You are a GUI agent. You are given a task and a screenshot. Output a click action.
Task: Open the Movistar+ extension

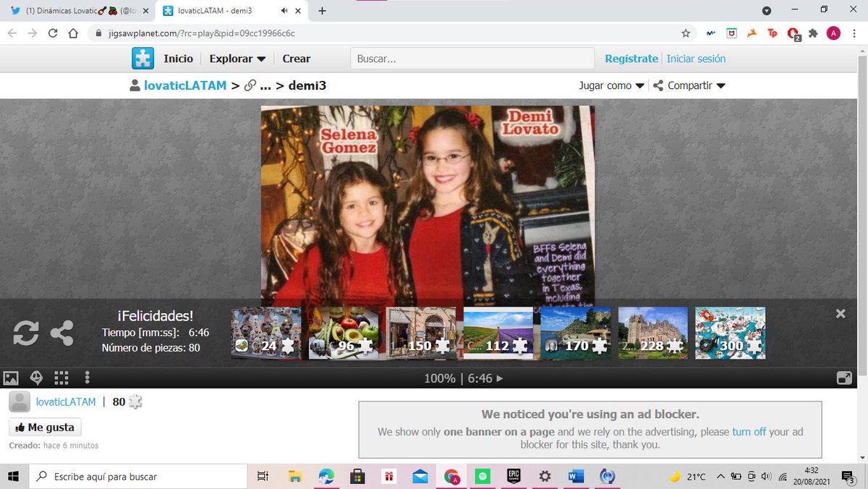(x=711, y=33)
